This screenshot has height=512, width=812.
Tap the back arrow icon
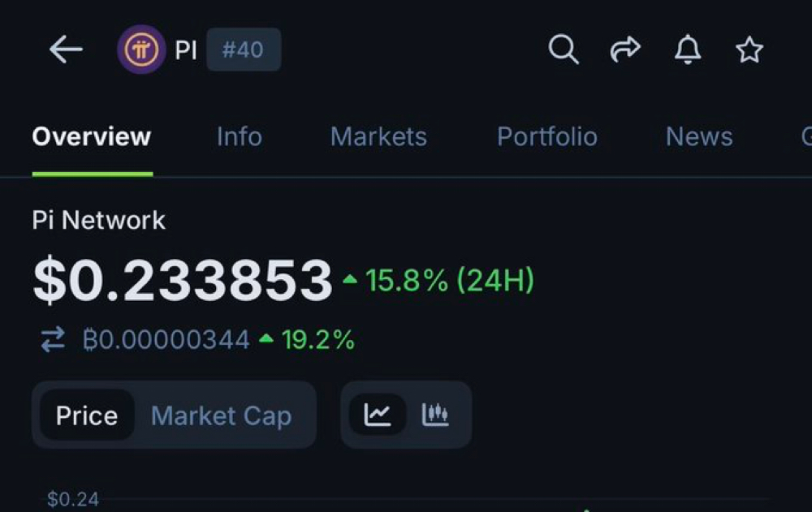65,49
